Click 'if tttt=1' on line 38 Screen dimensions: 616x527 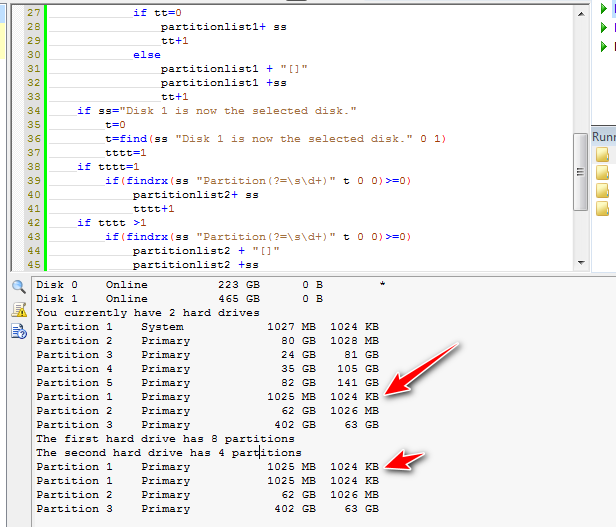108,167
